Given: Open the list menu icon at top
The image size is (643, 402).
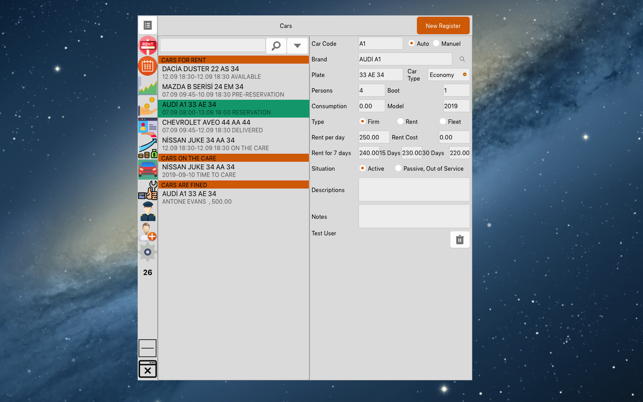Looking at the screenshot, I should [148, 25].
